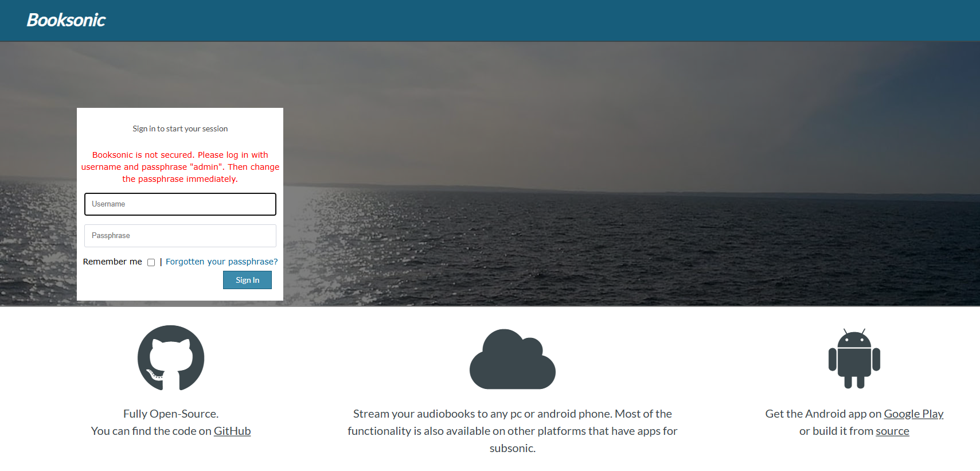The image size is (980, 471).
Task: Click the Remember me label text
Action: tap(112, 262)
